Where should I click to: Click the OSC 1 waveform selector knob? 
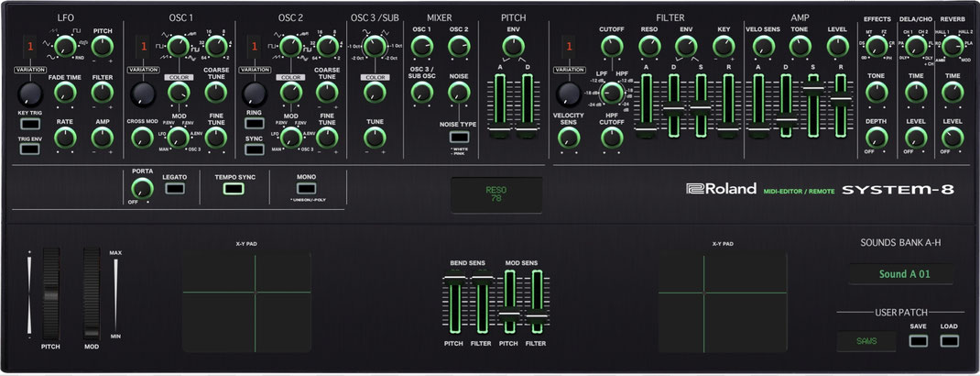178,46
